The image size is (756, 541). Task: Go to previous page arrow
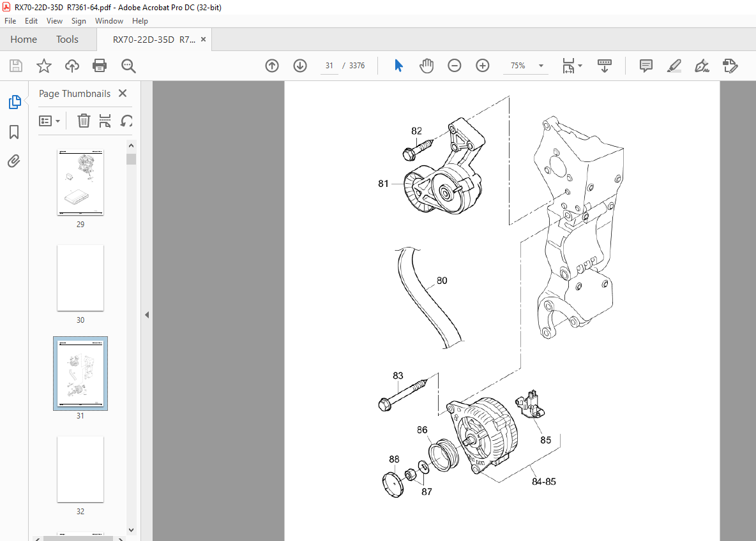click(272, 66)
